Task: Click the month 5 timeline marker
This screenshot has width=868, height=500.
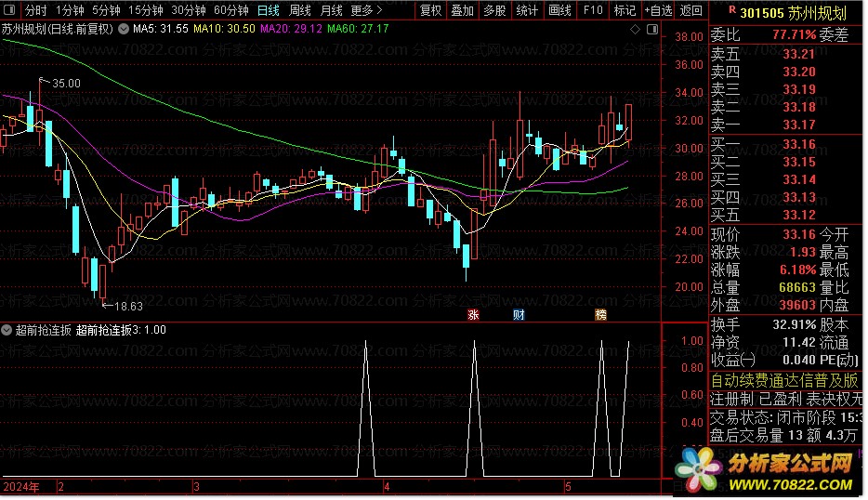Action: point(568,487)
